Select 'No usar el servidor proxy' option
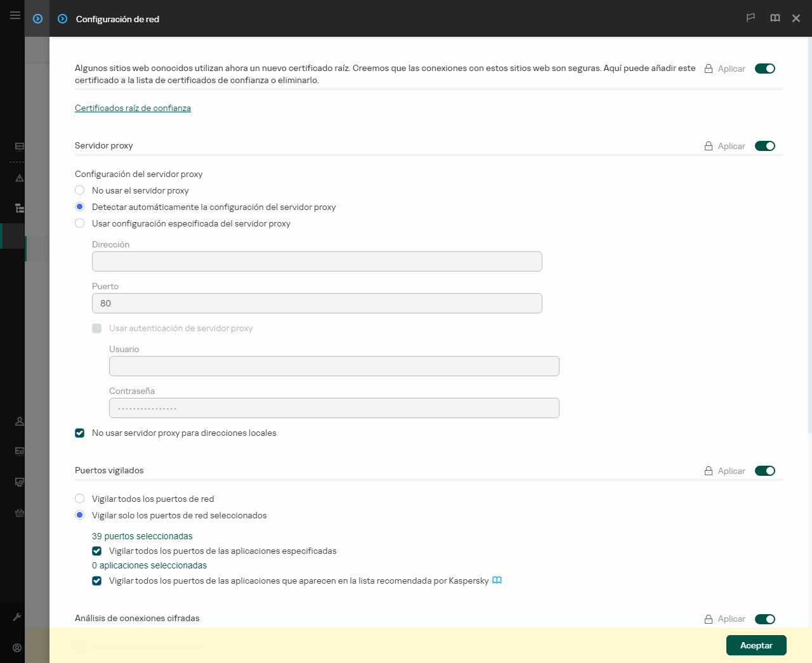 point(79,190)
